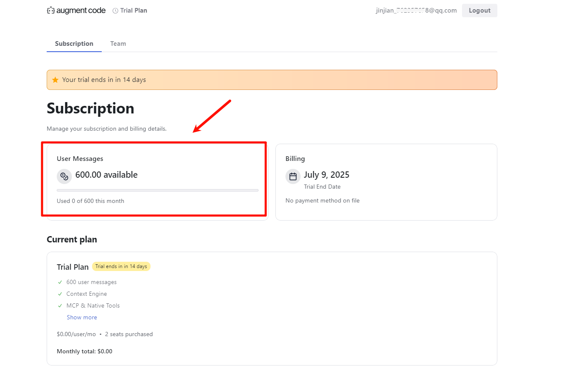Click checkmark next to 600 user messages
The height and width of the screenshot is (392, 581).
pyautogui.click(x=60, y=282)
